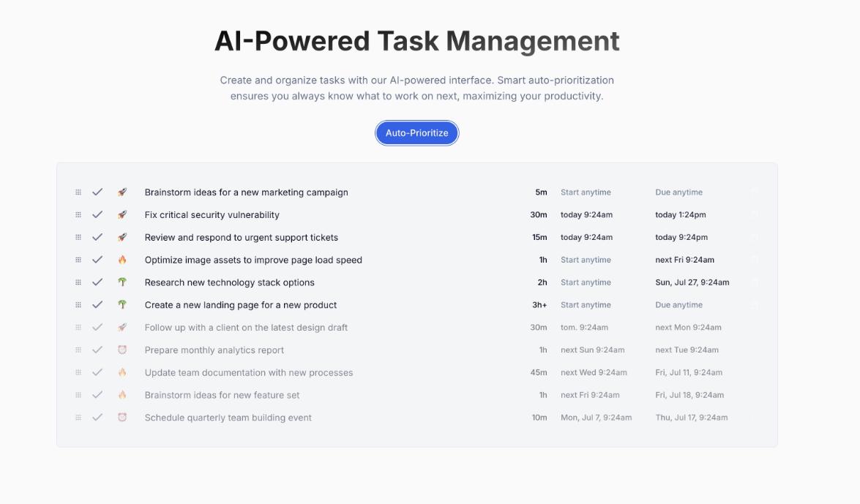The width and height of the screenshot is (860, 504).
Task: Click palm tree icon on Research technology stack task
Action: pyautogui.click(x=122, y=282)
